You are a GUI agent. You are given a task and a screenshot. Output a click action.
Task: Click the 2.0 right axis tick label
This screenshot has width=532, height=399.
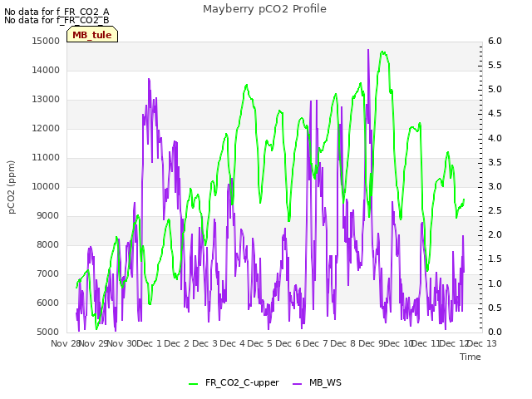pyautogui.click(x=495, y=234)
